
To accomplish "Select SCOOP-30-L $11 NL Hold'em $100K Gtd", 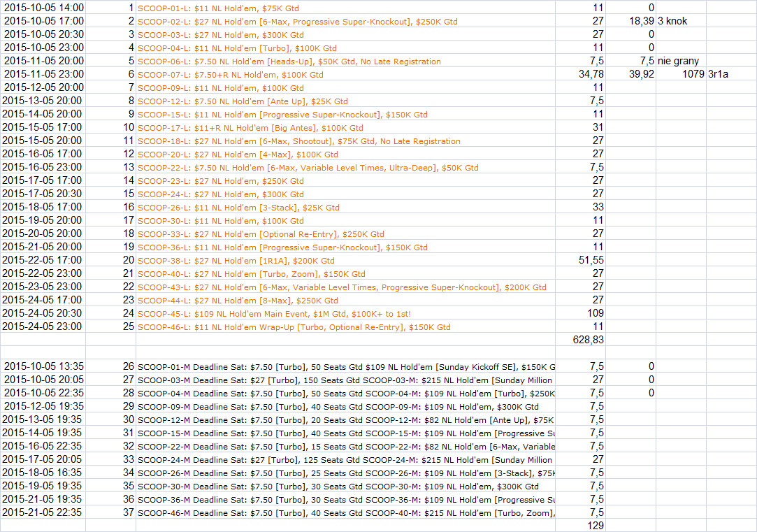I will pos(345,220).
